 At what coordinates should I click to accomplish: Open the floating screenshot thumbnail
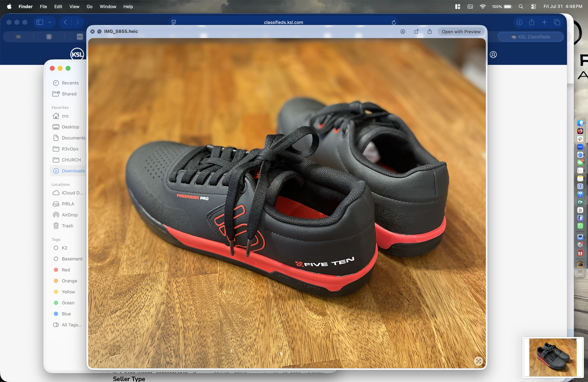click(x=553, y=357)
